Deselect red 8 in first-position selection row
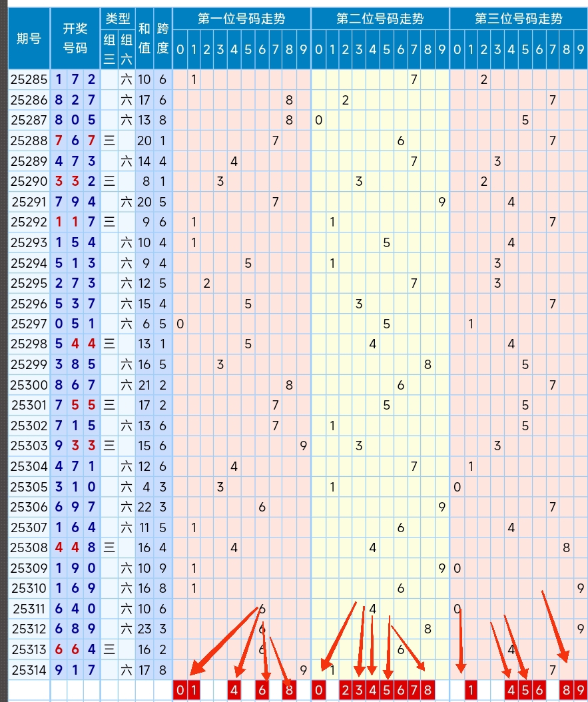 [x=290, y=690]
